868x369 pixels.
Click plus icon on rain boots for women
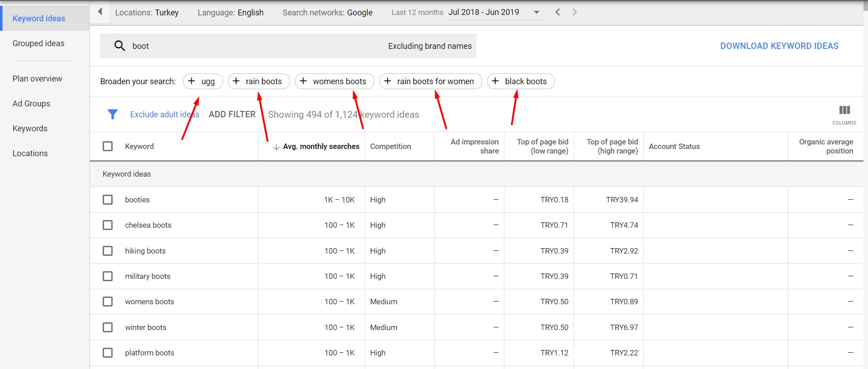(x=388, y=81)
